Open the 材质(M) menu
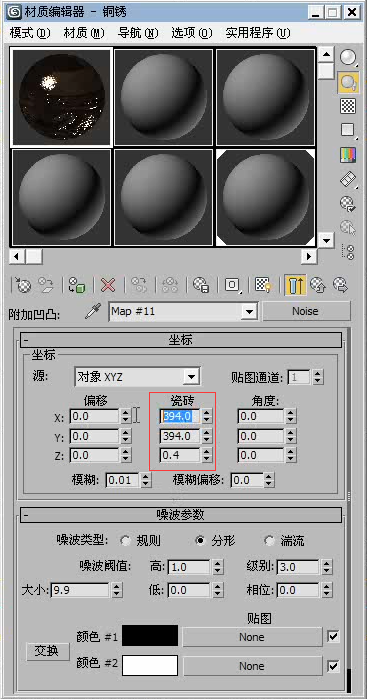Viewport: 367px width, 699px height. point(84,33)
